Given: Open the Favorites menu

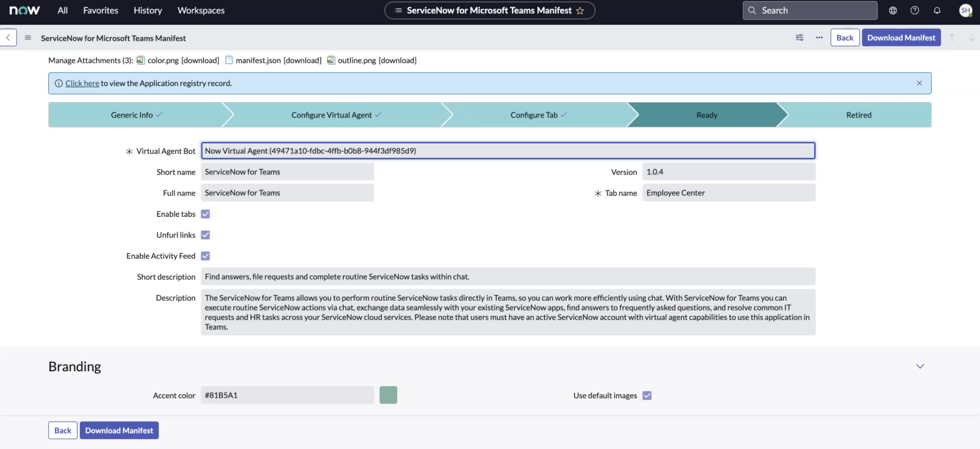Looking at the screenshot, I should 100,10.
